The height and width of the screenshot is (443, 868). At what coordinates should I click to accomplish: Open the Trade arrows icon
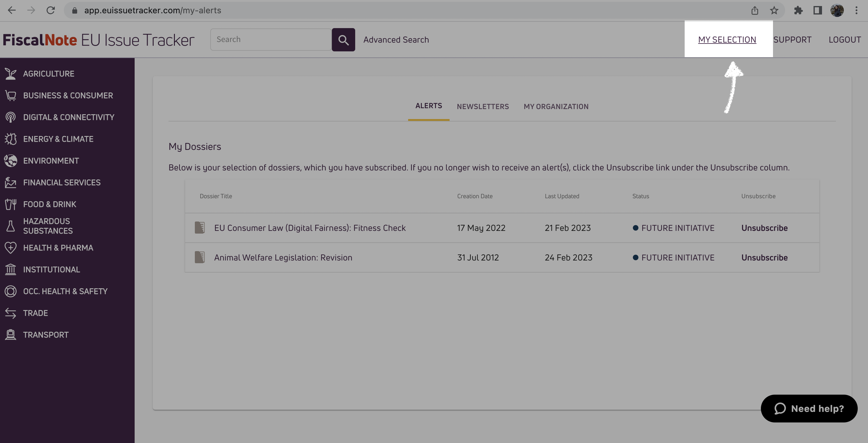point(11,313)
